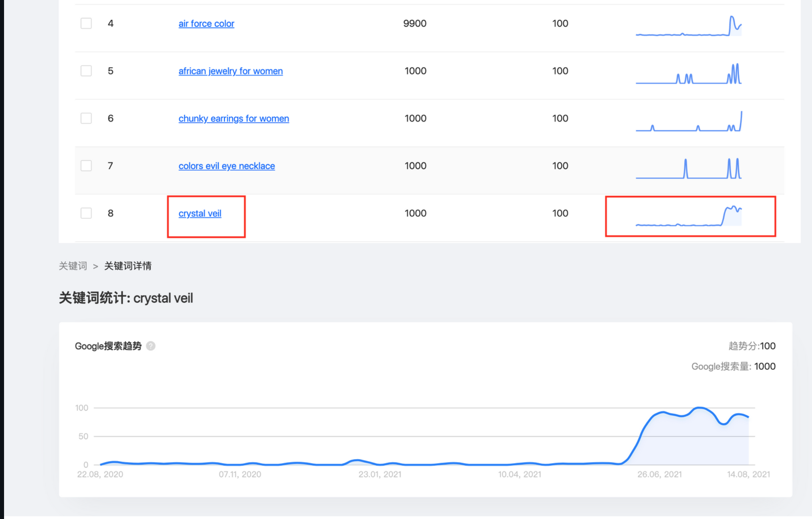The image size is (812, 519).
Task: Select the row 6 checkbox
Action: click(x=86, y=118)
